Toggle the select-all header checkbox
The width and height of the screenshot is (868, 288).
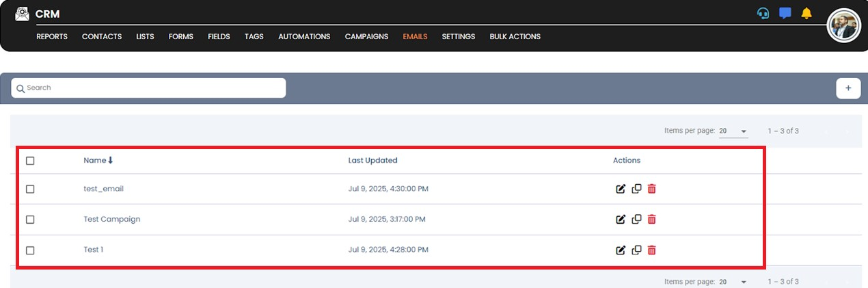point(30,161)
